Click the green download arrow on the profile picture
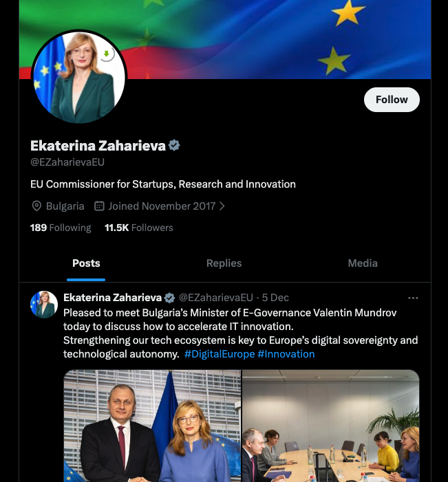This screenshot has width=448, height=482. click(x=107, y=54)
